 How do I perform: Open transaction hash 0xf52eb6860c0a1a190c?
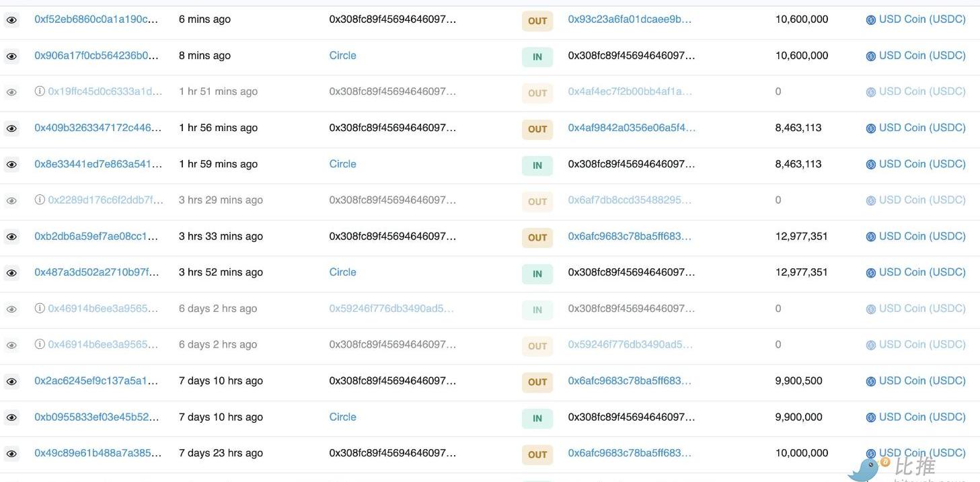[96, 19]
